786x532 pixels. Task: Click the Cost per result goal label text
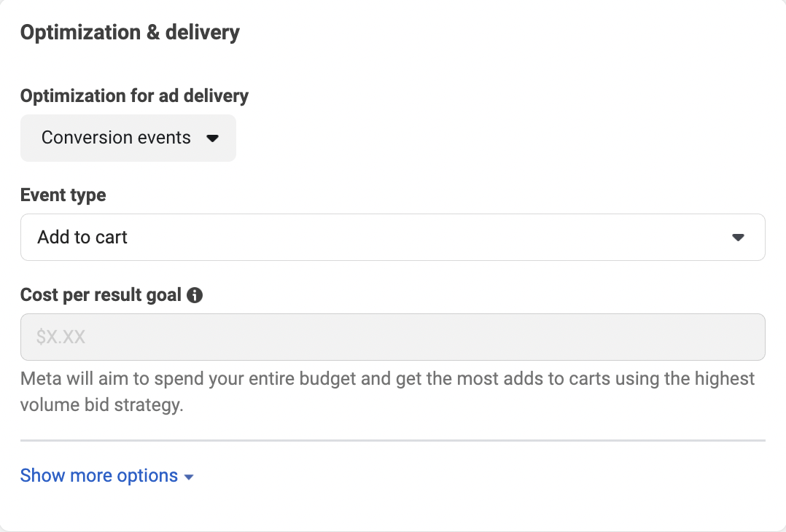coord(101,295)
